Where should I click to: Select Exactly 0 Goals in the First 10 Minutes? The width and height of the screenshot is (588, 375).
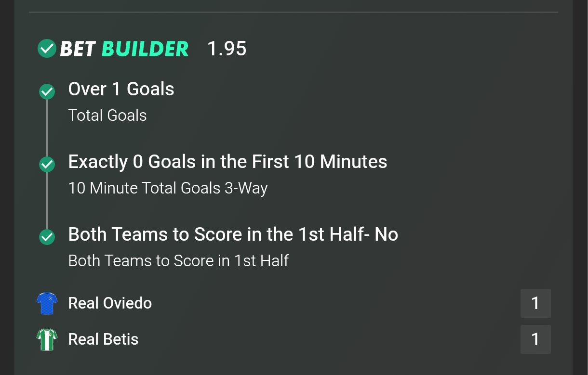coord(227,162)
